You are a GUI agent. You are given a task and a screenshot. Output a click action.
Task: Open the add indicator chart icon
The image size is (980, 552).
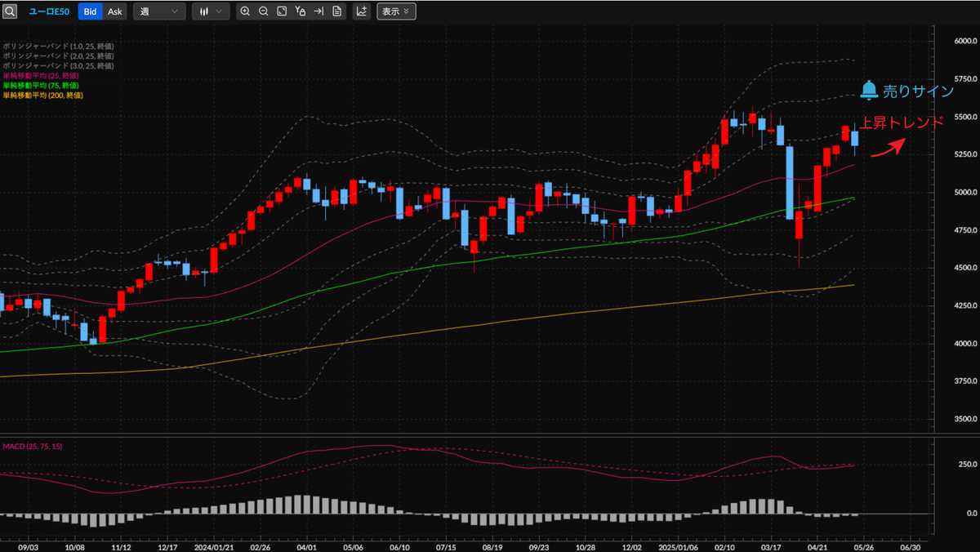pos(361,11)
